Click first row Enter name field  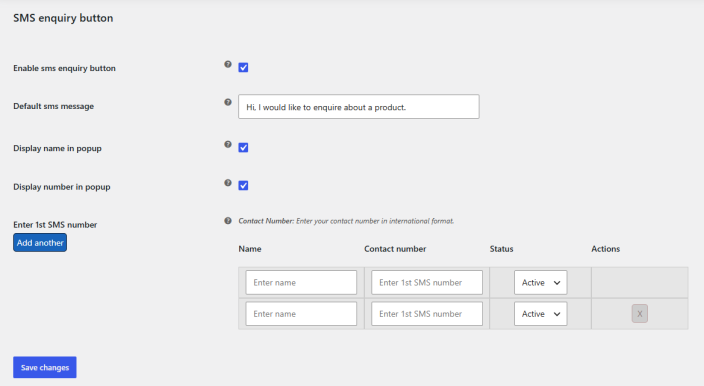(301, 282)
